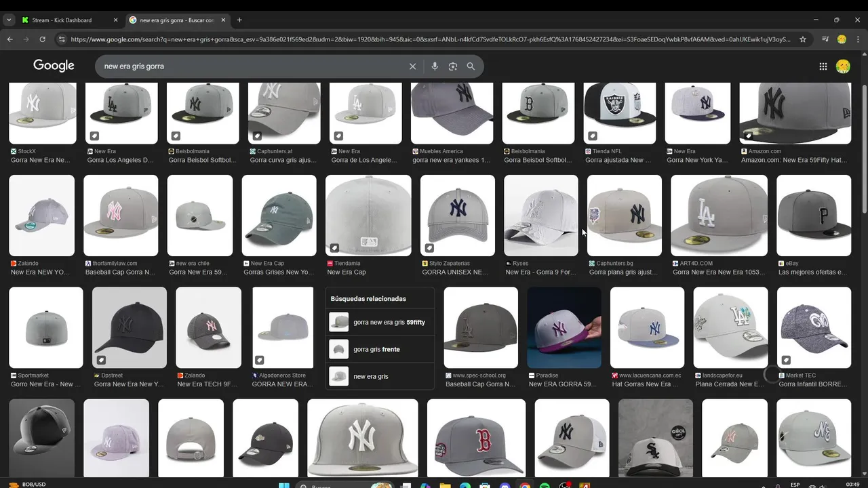
Task: Open the Dpstreet black NY cap thumbnail
Action: (130, 327)
